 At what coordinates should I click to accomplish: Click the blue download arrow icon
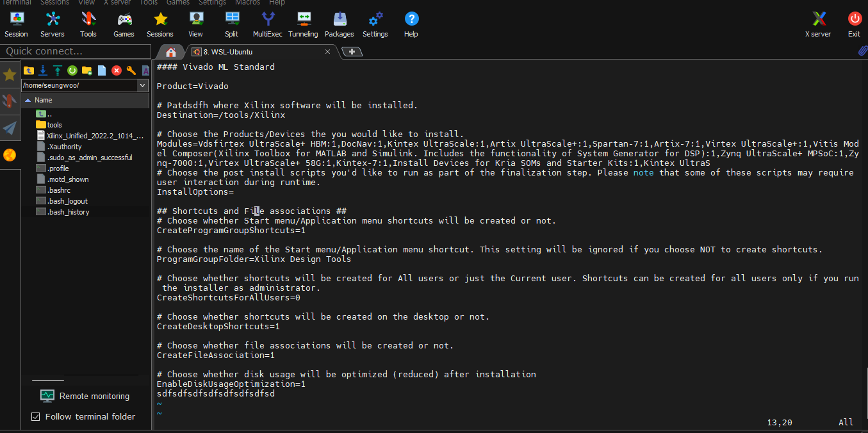(43, 70)
